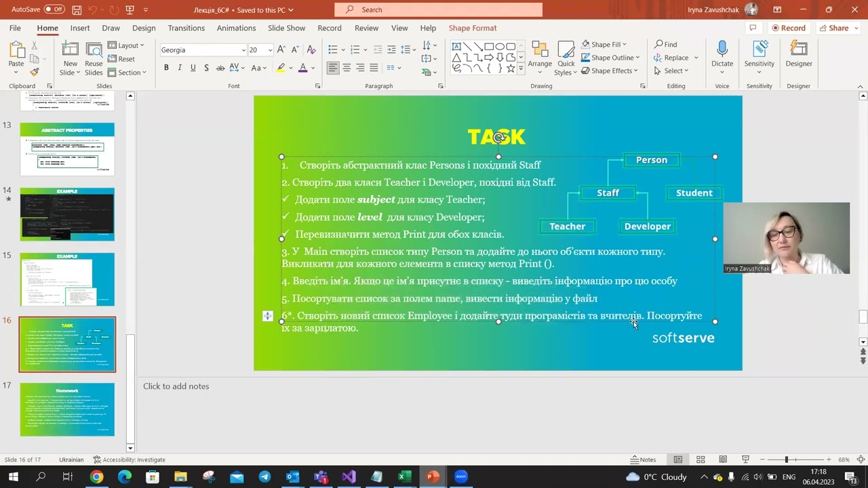The width and height of the screenshot is (868, 488).
Task: Open Excel from the taskbar
Action: tap(404, 476)
